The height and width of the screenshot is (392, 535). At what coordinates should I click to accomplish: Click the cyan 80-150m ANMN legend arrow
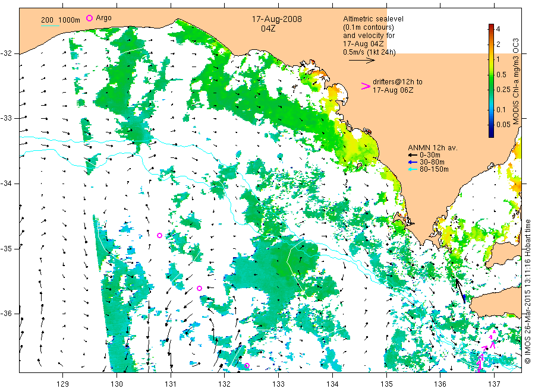413,169
